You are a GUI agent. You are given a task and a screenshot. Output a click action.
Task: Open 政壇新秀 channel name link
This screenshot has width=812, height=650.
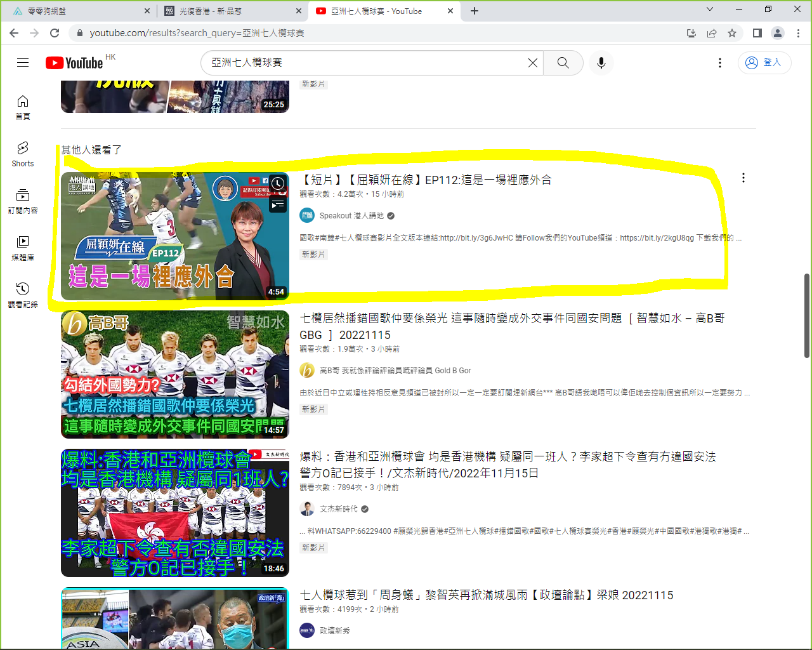tap(335, 631)
